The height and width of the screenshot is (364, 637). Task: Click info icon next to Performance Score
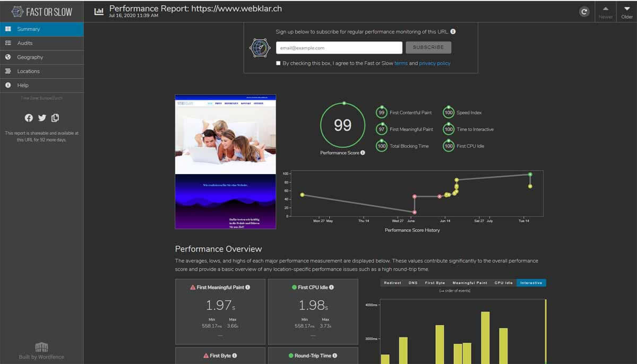[x=363, y=153]
